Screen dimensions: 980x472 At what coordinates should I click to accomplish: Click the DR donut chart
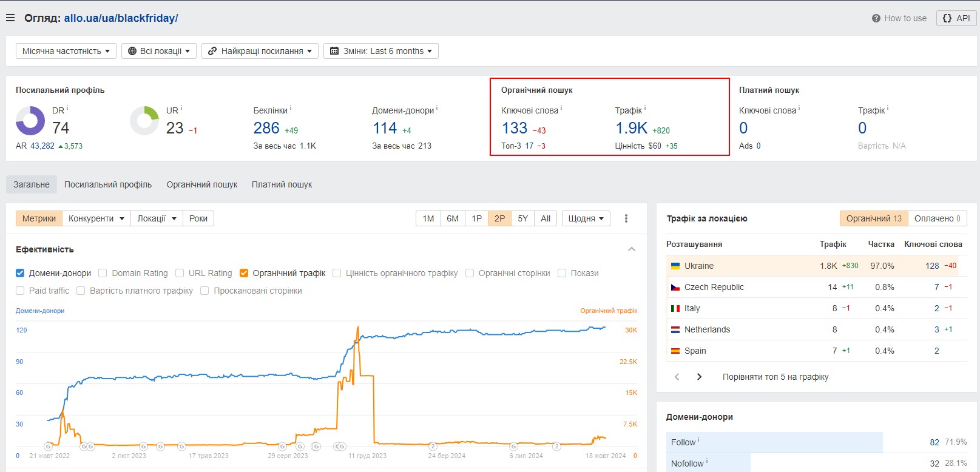(30, 121)
